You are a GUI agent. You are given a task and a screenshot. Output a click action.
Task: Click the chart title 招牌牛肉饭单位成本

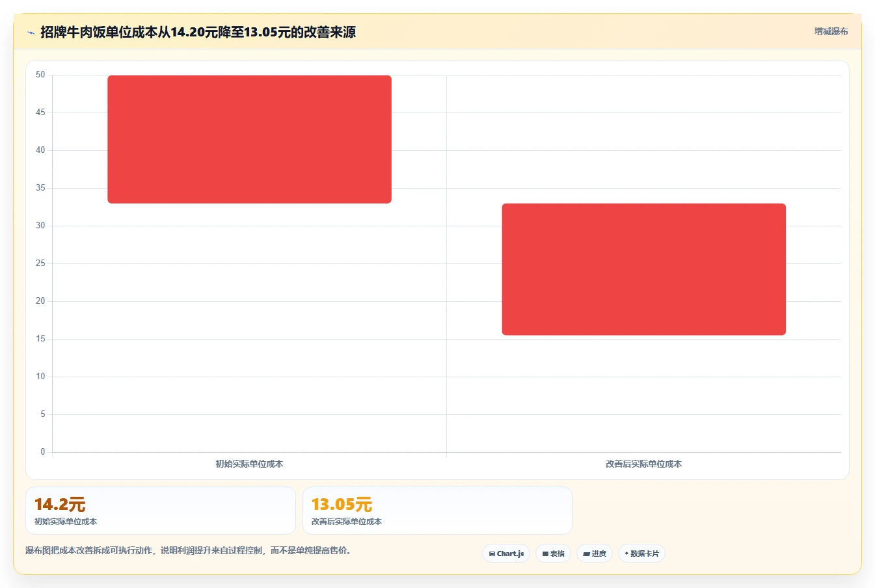click(198, 32)
